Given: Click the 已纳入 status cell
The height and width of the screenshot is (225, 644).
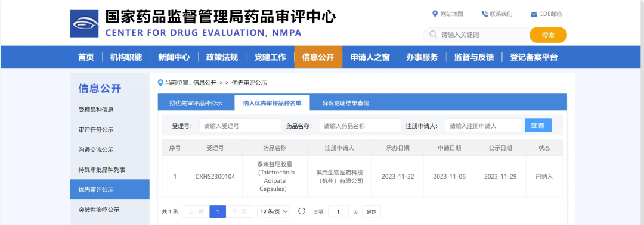Looking at the screenshot, I should click(544, 177).
